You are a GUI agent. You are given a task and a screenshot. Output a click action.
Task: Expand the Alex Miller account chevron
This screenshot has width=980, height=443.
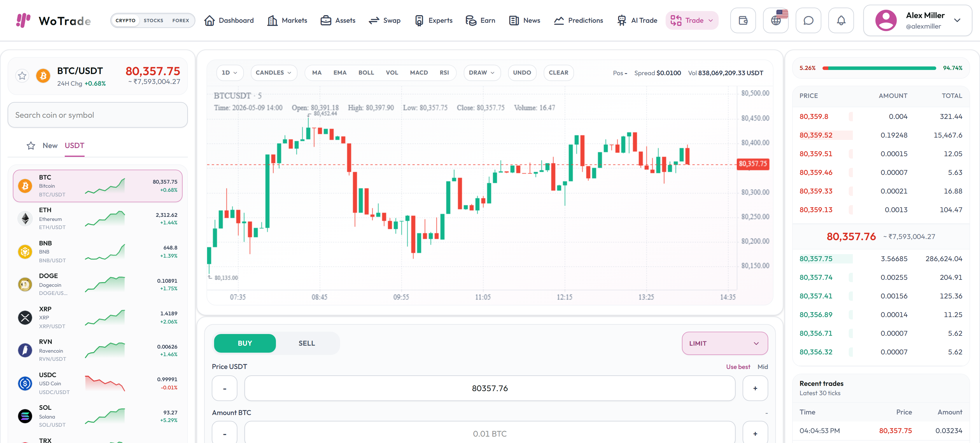[x=957, y=20]
